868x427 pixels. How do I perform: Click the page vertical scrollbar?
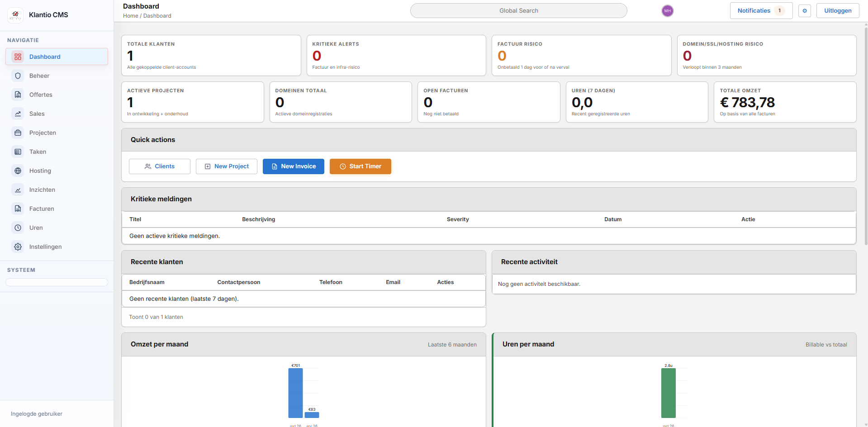coord(866,136)
